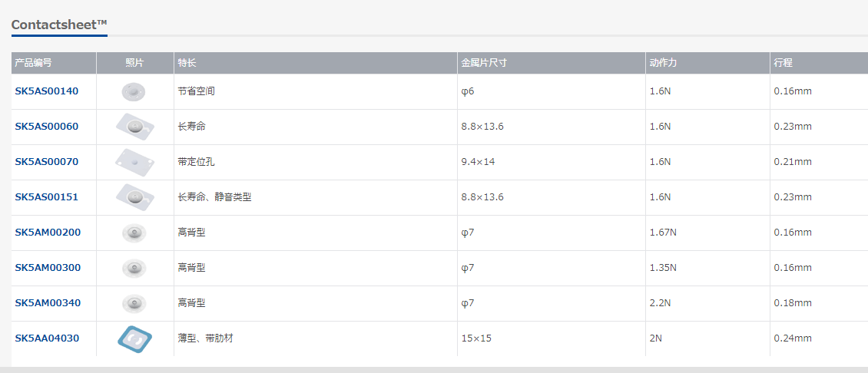
Task: Open the SK5AM00340 product link
Action: click(48, 303)
